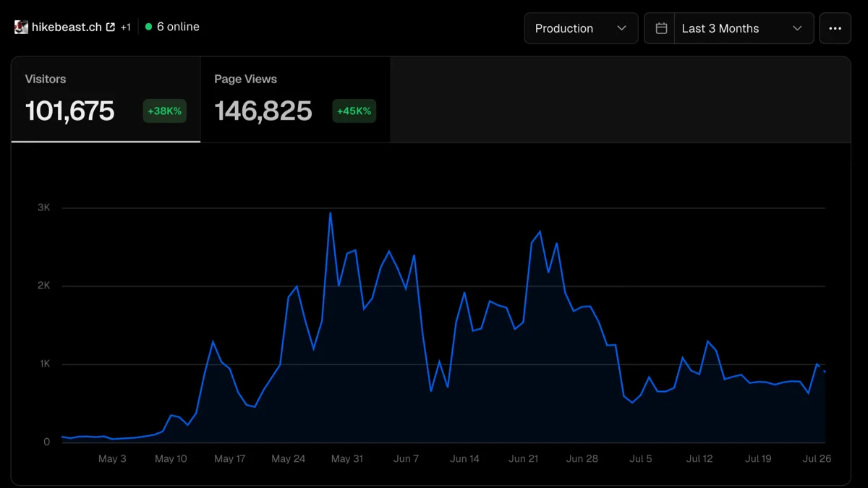The height and width of the screenshot is (488, 868).
Task: Expand the Last 3 Months chevron
Action: coord(797,28)
